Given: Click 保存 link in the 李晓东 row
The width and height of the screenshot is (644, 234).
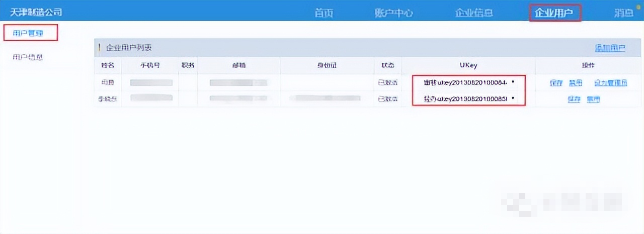Looking at the screenshot, I should click(x=574, y=99).
